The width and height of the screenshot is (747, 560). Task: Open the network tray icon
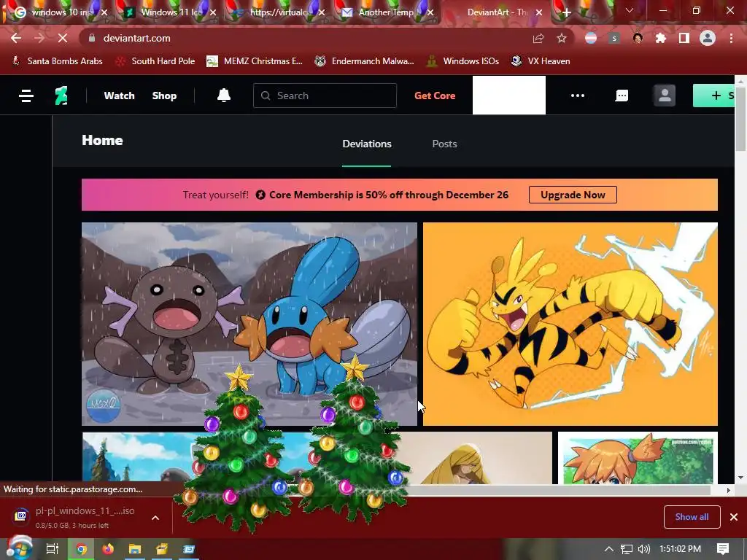(627, 549)
